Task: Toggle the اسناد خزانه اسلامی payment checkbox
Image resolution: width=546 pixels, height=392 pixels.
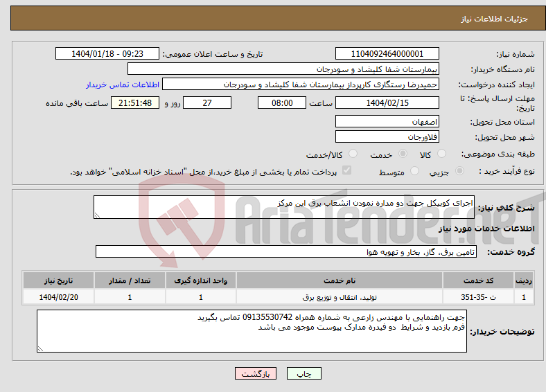Action: 347,170
